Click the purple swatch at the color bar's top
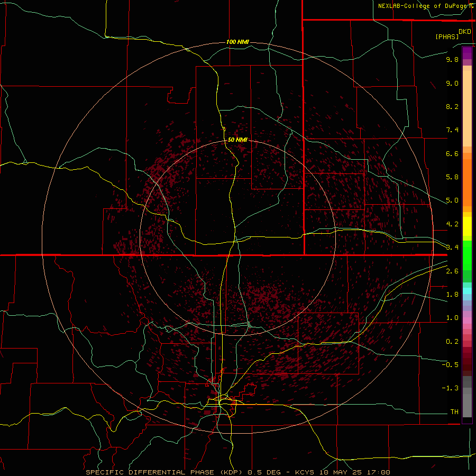 point(467,53)
